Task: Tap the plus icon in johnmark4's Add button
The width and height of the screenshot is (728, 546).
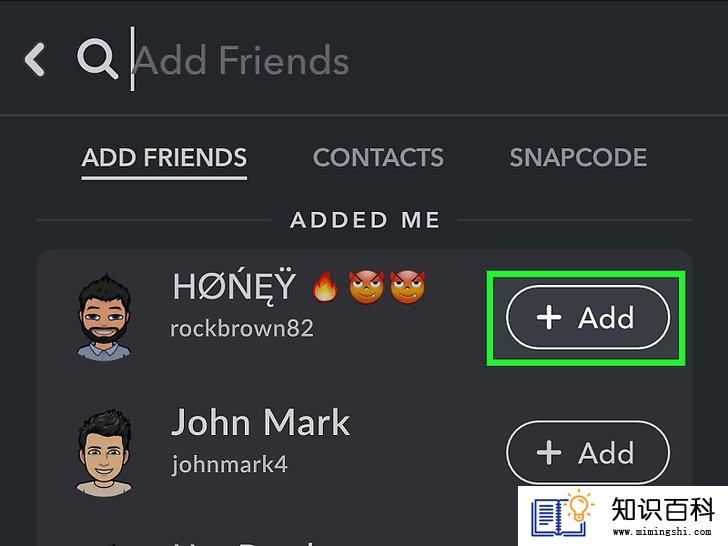Action: pos(549,453)
